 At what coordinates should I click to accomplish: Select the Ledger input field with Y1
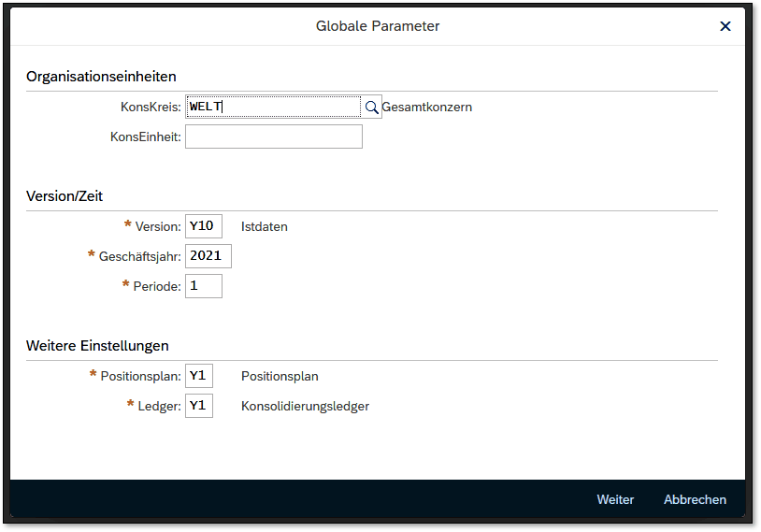tap(199, 406)
